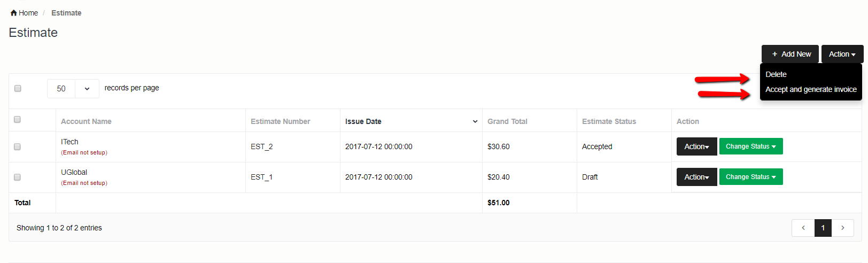This screenshot has height=263, width=868.
Task: Click the Add New button
Action: [x=790, y=54]
